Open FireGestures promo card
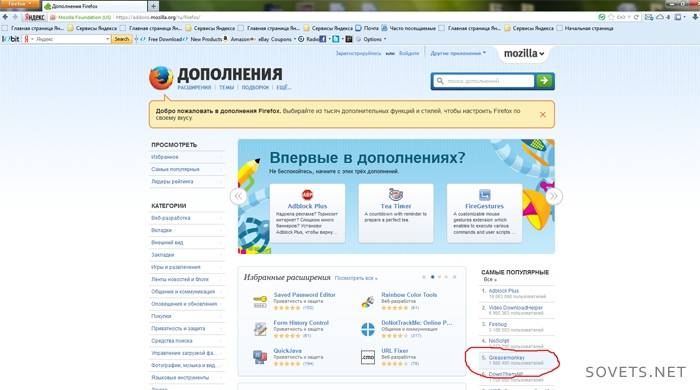Screen dimensions: 700x390 [484, 213]
